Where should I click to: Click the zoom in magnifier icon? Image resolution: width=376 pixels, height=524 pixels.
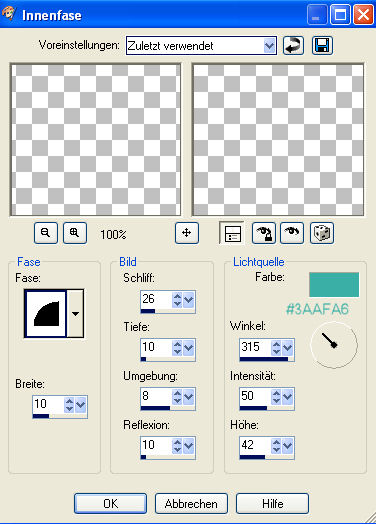pyautogui.click(x=75, y=233)
